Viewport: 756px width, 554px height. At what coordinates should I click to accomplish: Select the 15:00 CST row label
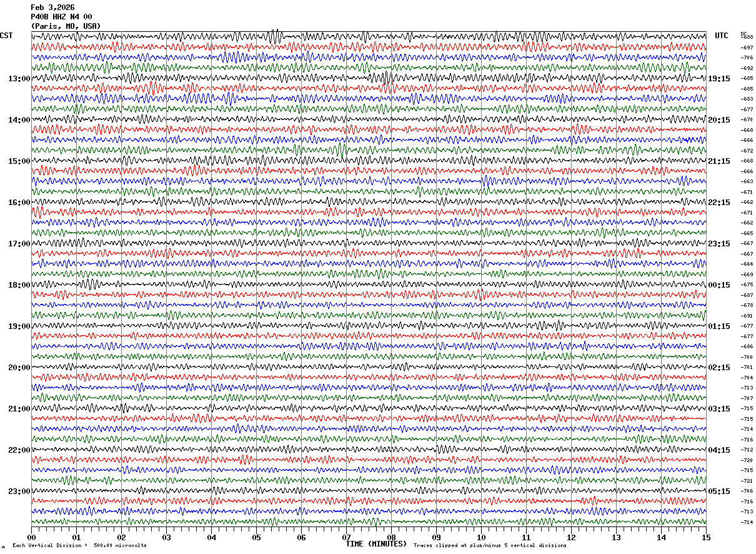pyautogui.click(x=19, y=161)
